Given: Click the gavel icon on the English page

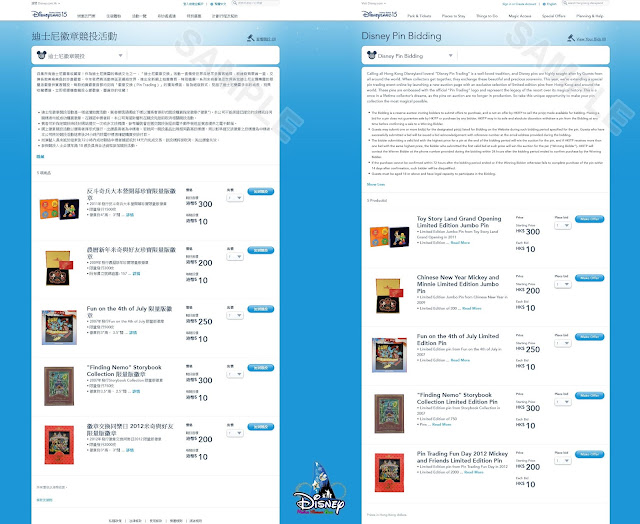Looking at the screenshot, I should pyautogui.click(x=571, y=38).
